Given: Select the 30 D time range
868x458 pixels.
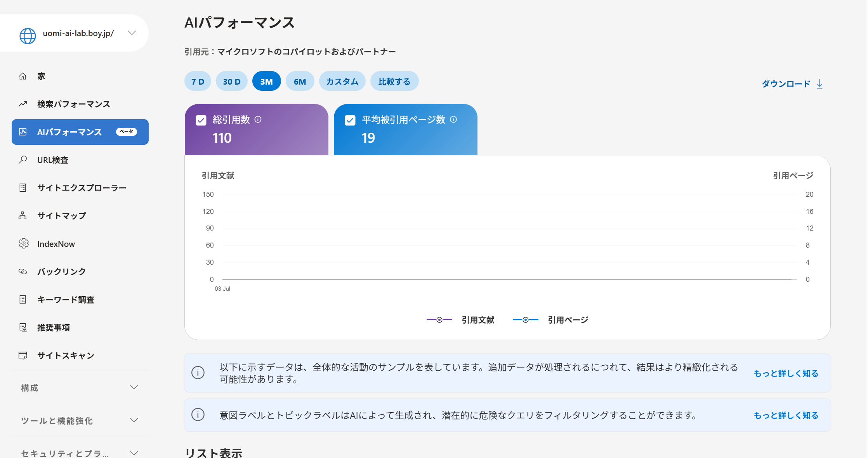Looking at the screenshot, I should click(232, 82).
